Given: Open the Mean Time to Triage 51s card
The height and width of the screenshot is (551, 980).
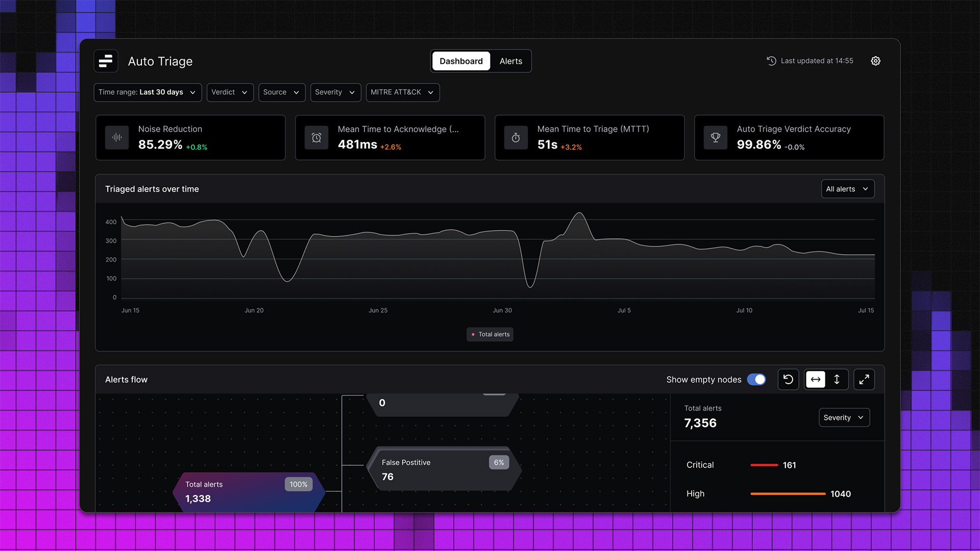Looking at the screenshot, I should tap(590, 138).
